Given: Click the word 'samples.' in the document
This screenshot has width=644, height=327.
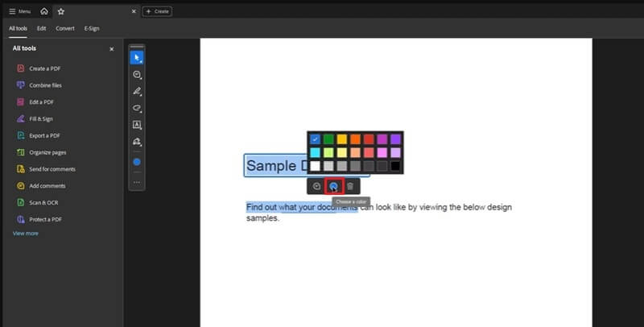Looking at the screenshot, I should [x=263, y=218].
